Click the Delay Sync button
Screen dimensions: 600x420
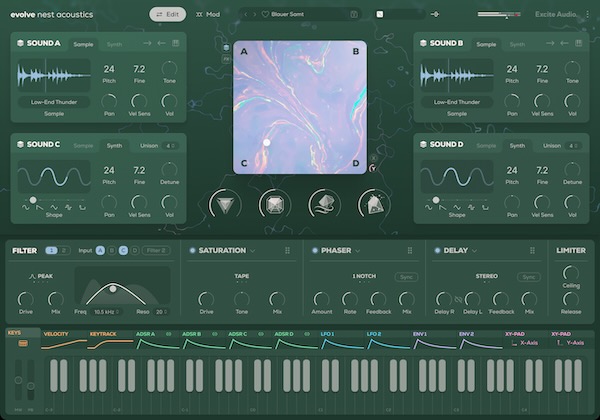pos(529,277)
